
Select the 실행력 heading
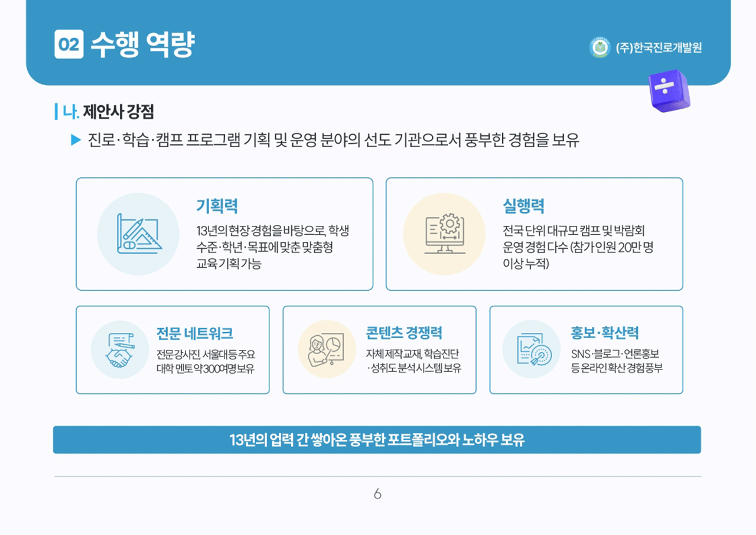pyautogui.click(x=523, y=206)
